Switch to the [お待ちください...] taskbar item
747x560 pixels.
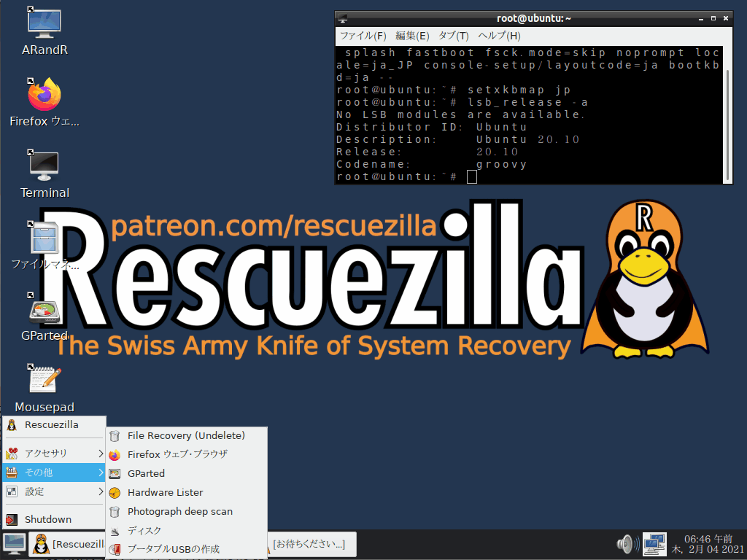point(312,544)
